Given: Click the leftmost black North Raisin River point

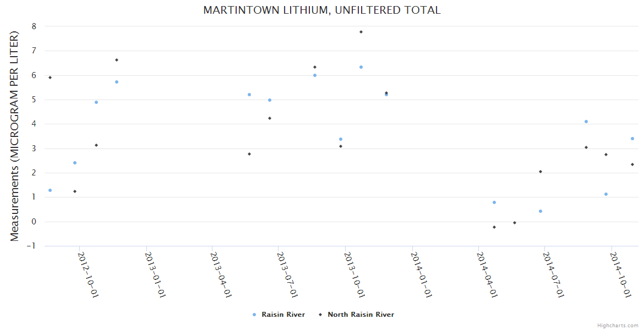Looking at the screenshot, I should [50, 78].
